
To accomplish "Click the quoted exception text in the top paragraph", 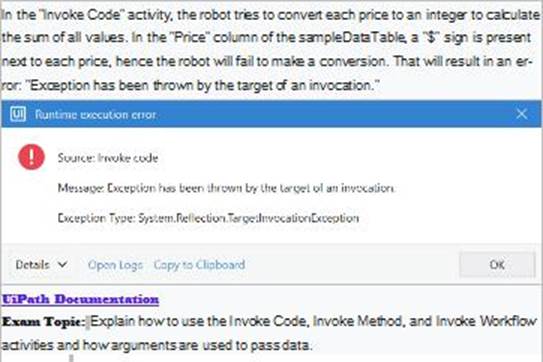I will (x=201, y=85).
